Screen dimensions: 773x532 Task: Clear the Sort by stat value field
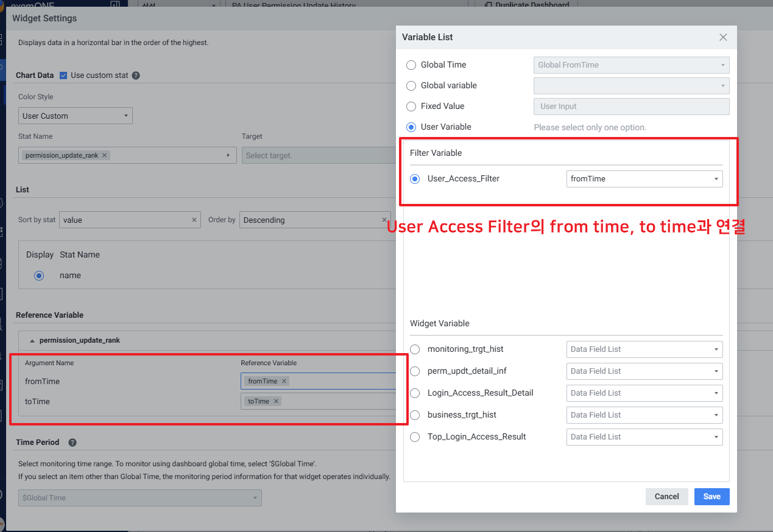194,220
